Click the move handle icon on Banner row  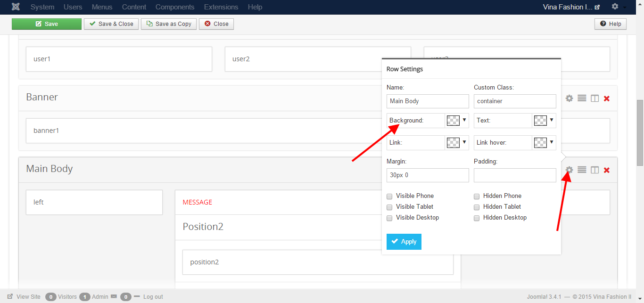coord(582,98)
